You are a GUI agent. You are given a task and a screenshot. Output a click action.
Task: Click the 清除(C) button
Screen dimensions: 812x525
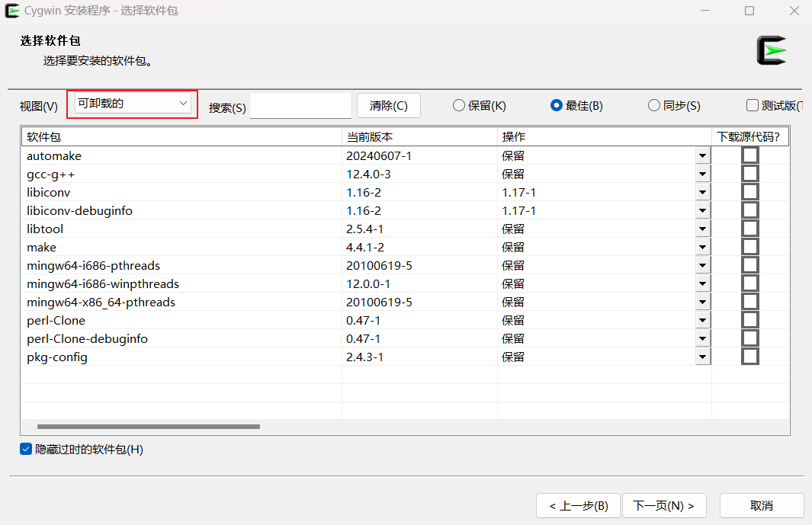pos(388,106)
